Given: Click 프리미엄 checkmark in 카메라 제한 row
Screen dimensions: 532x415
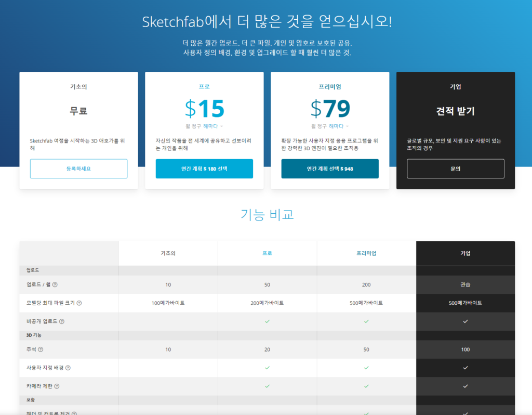Looking at the screenshot, I should (366, 386).
